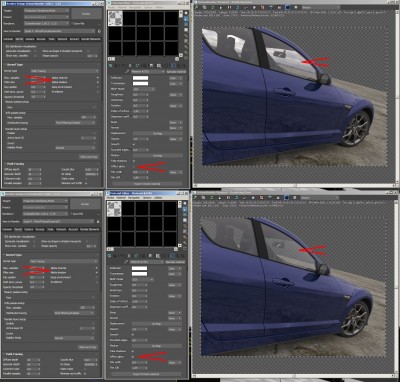Click the Background icon beside the lower material slots
The height and width of the screenshot is (382, 400).
pyautogui.click(x=186, y=215)
